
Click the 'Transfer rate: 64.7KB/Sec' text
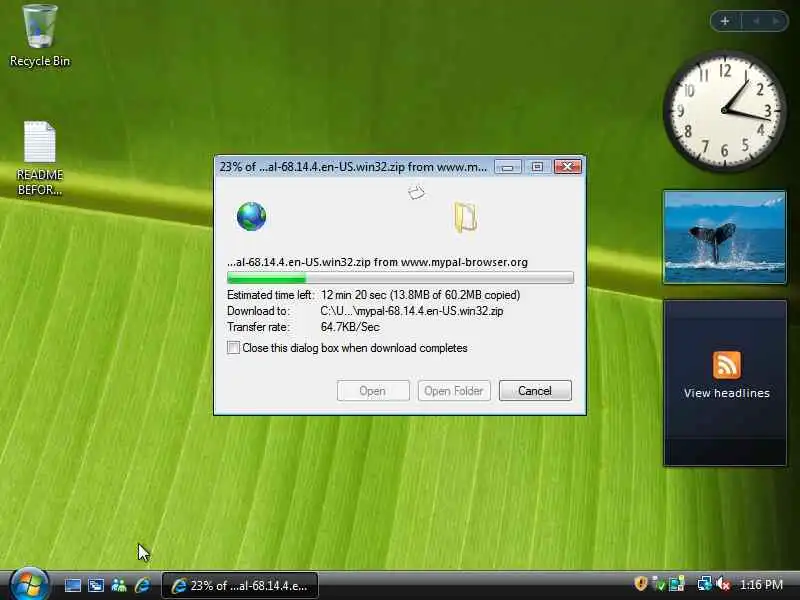pyautogui.click(x=304, y=327)
